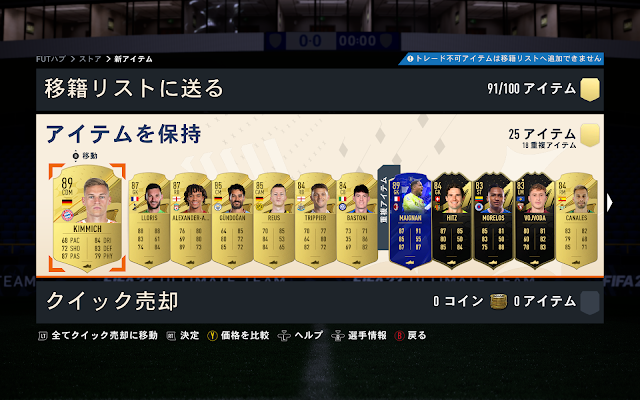The width and height of the screenshot is (640, 400).
Task: Open the 移籍リストに送る section
Action: coord(320,89)
